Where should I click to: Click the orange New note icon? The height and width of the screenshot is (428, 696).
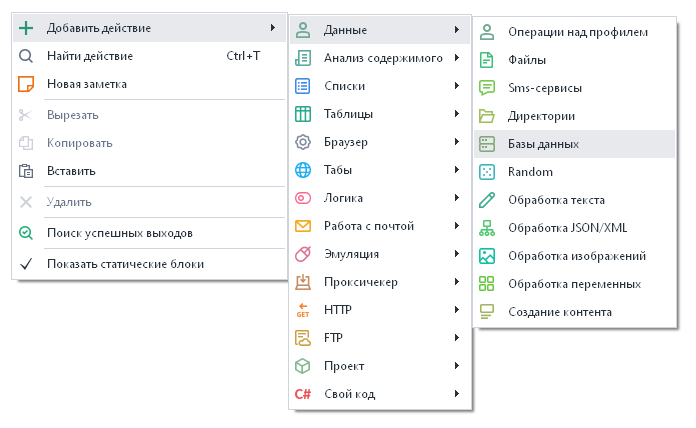coord(27,84)
